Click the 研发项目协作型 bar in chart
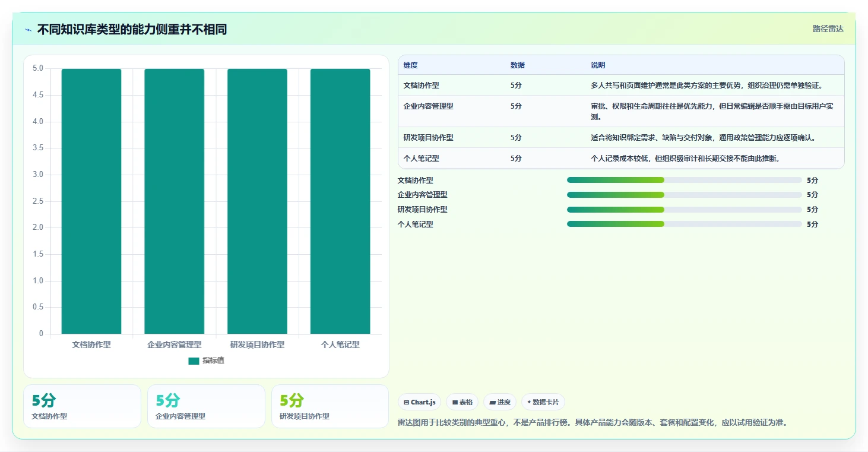Screen dimensions: 868x452 257,201
